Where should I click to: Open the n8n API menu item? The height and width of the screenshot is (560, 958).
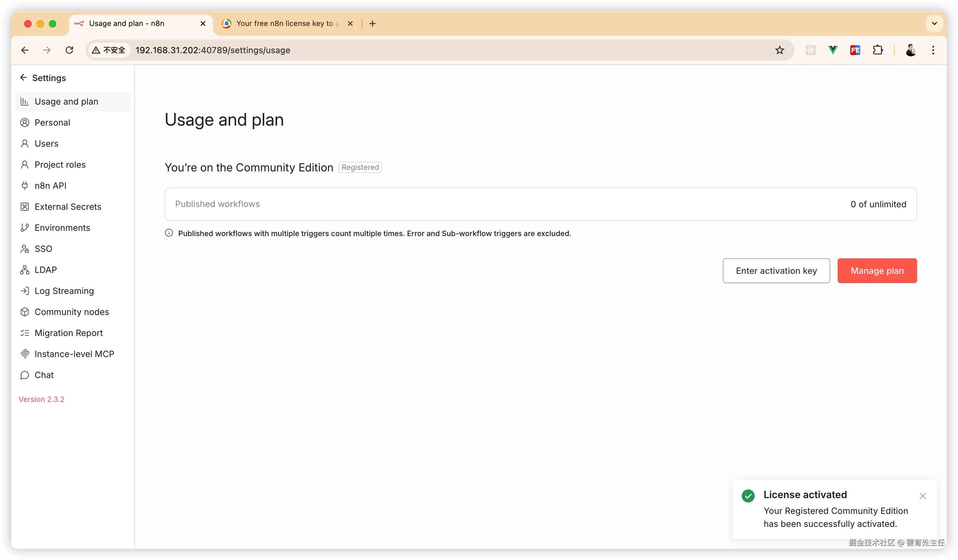pos(50,186)
